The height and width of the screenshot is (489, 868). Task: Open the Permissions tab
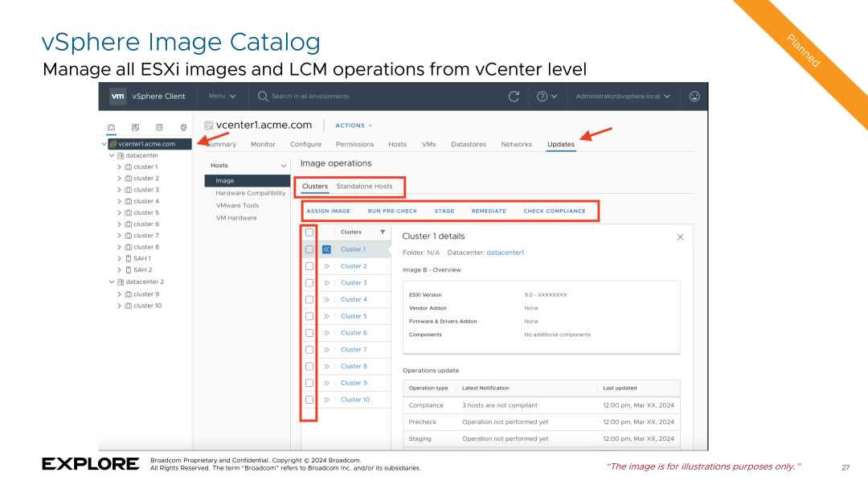355,144
